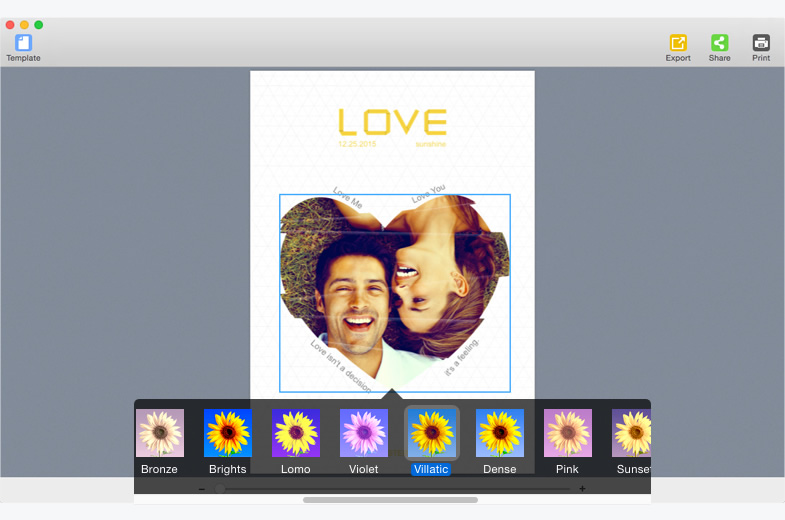This screenshot has height=520, width=785.
Task: Apply the Bronze filter
Action: coord(160,434)
